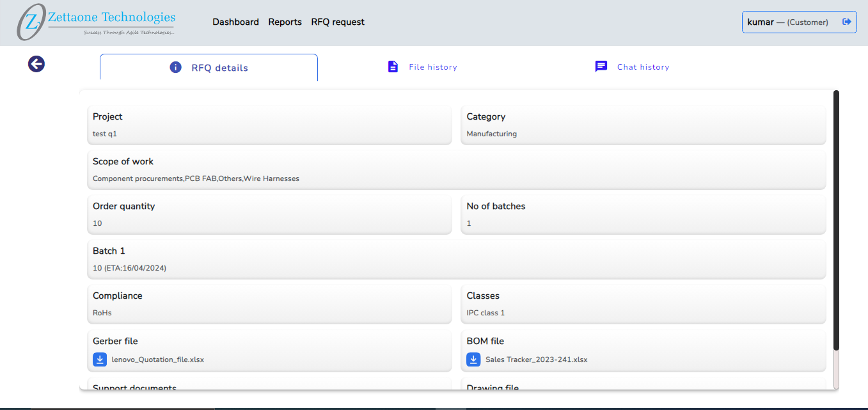This screenshot has height=410, width=868.
Task: Open the RFQ request page
Action: [x=338, y=22]
